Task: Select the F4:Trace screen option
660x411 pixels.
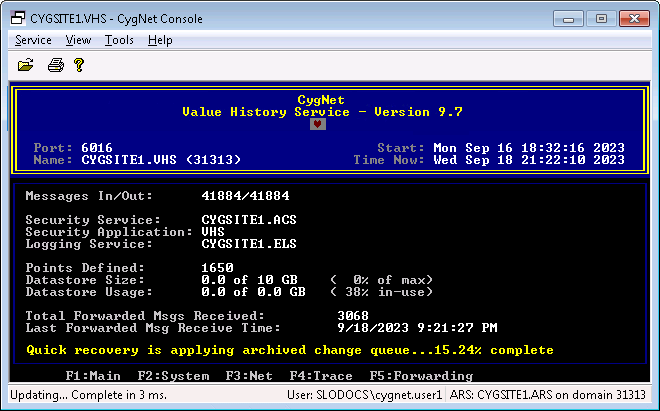Action: [x=321, y=376]
